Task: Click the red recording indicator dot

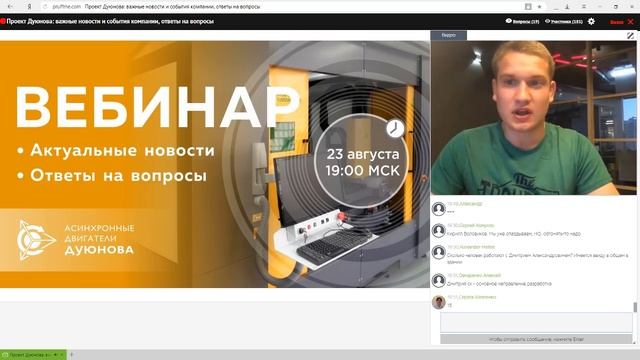Action: [2, 21]
